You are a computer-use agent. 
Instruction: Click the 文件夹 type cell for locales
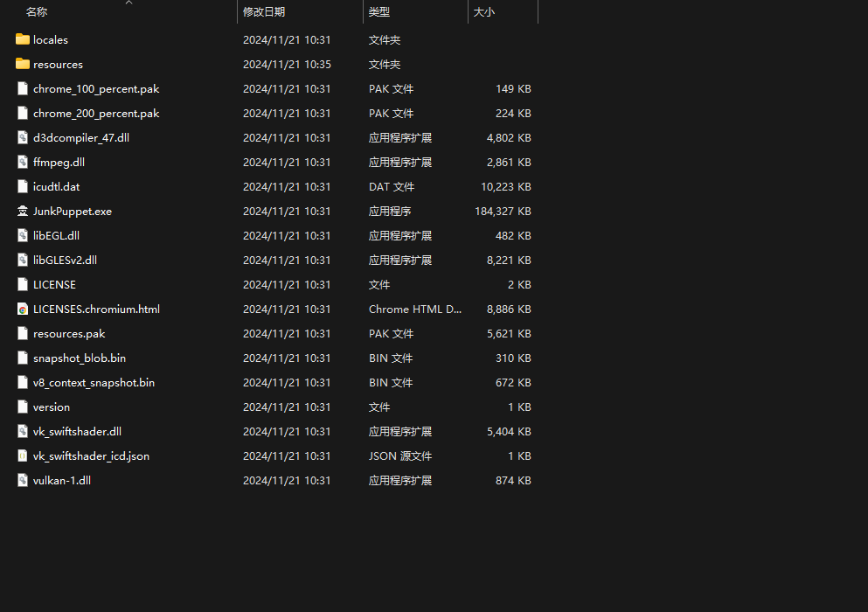click(x=385, y=40)
